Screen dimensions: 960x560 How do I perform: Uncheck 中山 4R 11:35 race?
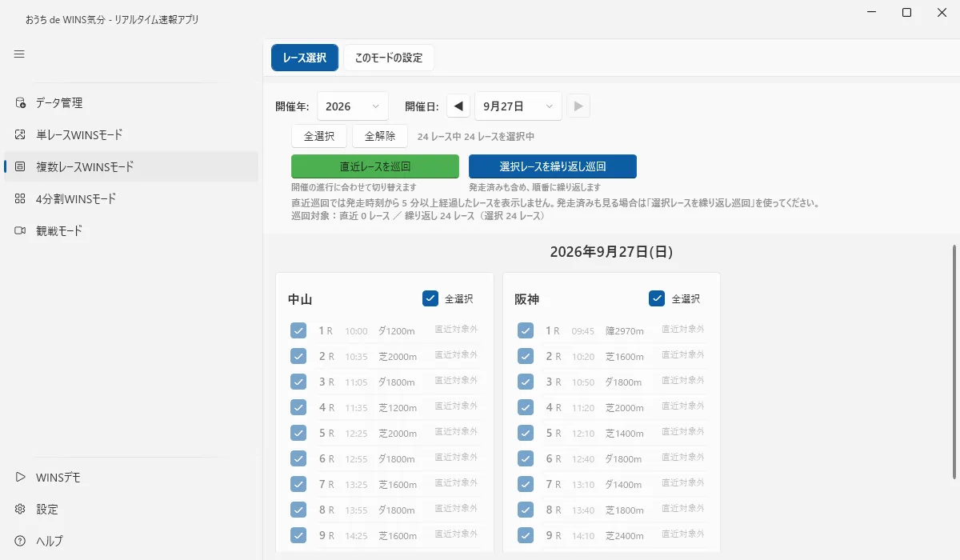(x=298, y=407)
